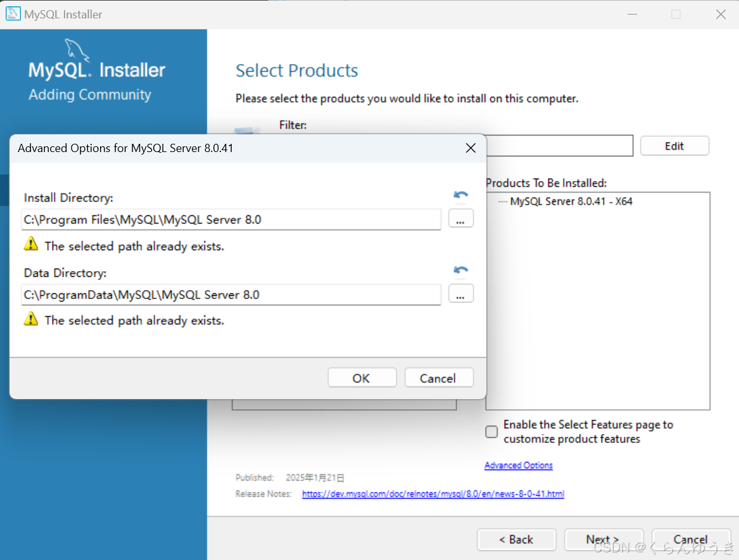Click the Install Directory path field
Image resolution: width=739 pixels, height=560 pixels.
click(231, 220)
